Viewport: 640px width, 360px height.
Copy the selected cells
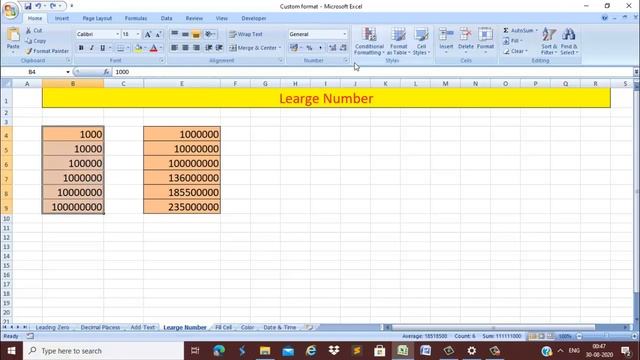pos(36,41)
